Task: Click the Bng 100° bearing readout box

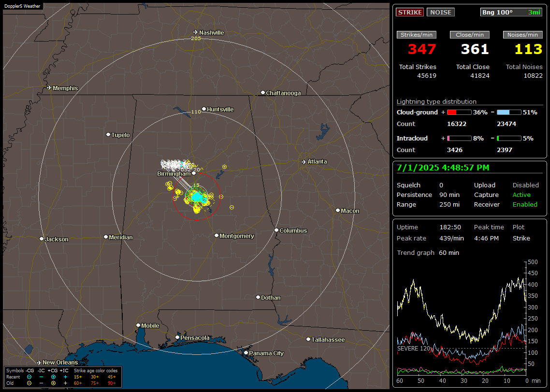Action: tap(511, 12)
